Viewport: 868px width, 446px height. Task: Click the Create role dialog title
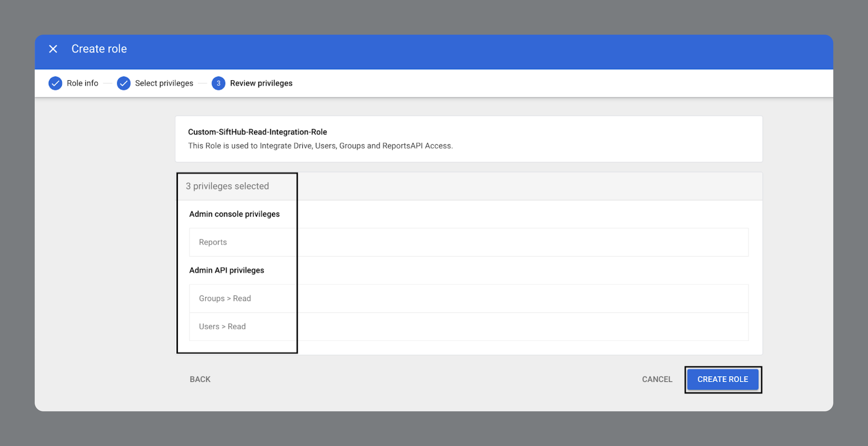(99, 49)
